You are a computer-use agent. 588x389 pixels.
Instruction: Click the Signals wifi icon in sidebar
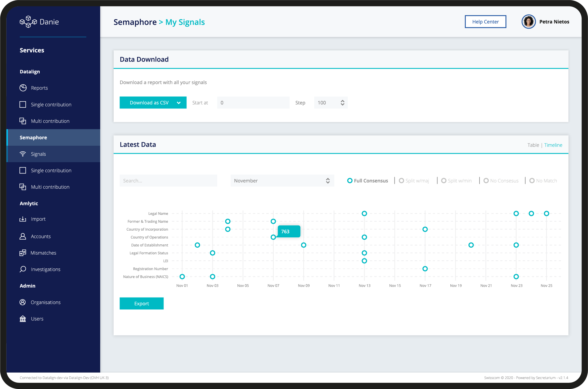pos(23,154)
